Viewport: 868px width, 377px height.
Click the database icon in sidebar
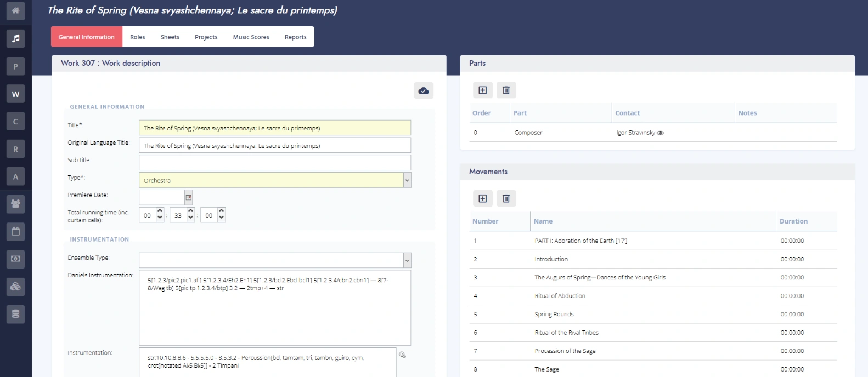[15, 314]
